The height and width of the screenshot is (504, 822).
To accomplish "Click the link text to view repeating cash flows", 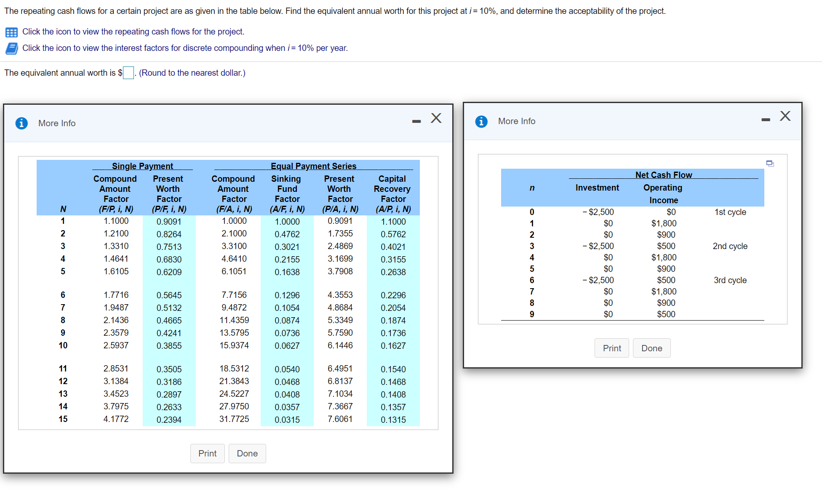I will [x=133, y=32].
